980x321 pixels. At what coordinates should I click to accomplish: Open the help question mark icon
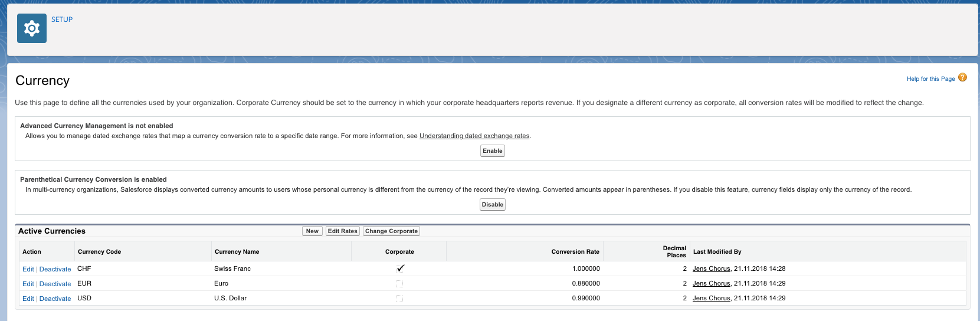[x=962, y=77]
